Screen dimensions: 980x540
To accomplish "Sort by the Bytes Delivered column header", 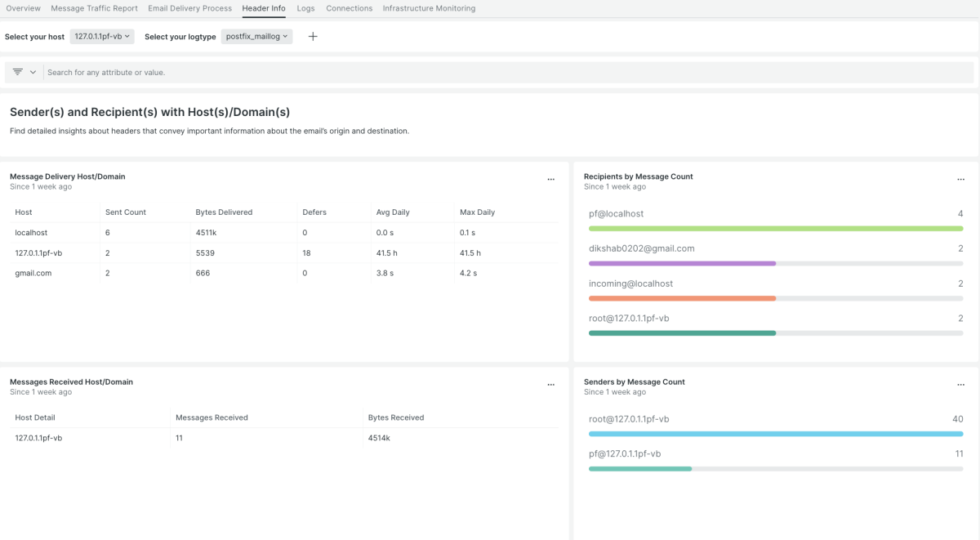I will pyautogui.click(x=224, y=212).
